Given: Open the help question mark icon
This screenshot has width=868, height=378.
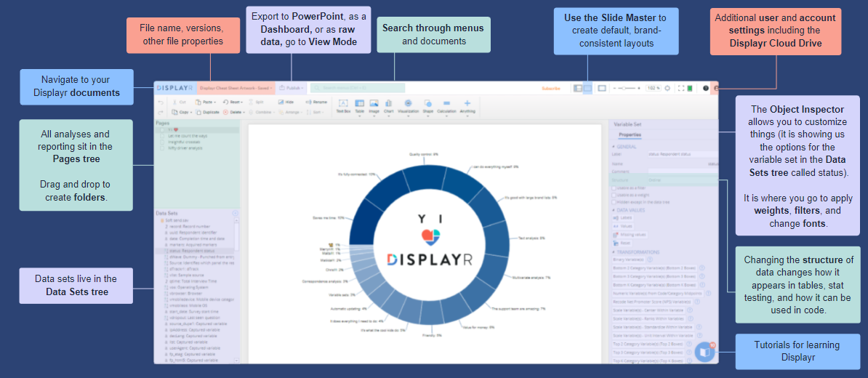Looking at the screenshot, I should point(705,88).
